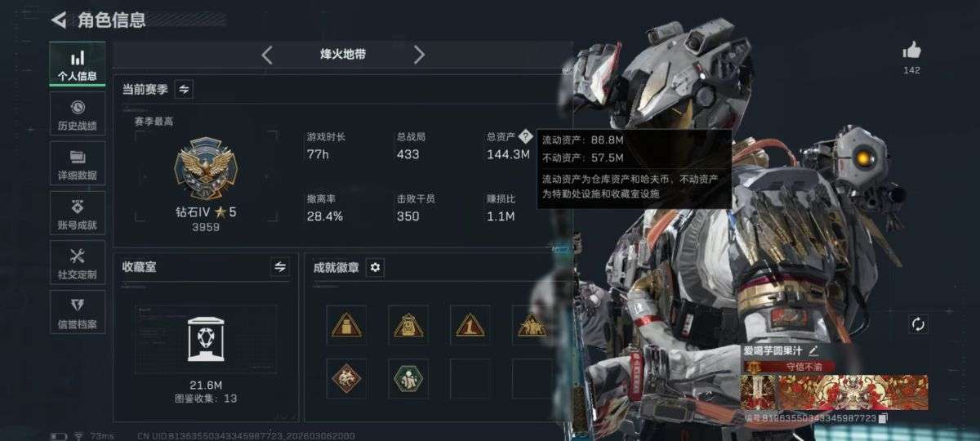980x441 pixels.
Task: Open the 个人信息 sidebar tab
Action: tap(78, 65)
